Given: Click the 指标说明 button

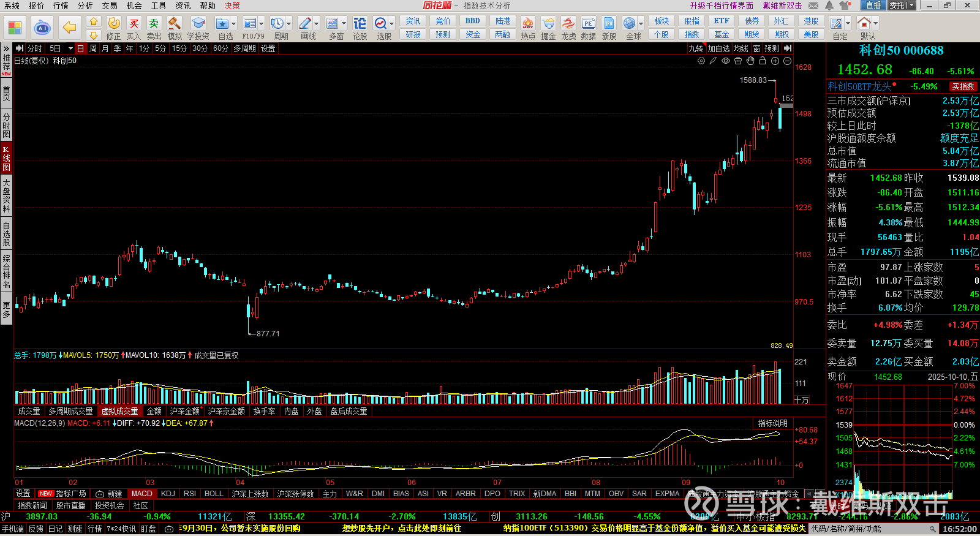Looking at the screenshot, I should tap(773, 423).
